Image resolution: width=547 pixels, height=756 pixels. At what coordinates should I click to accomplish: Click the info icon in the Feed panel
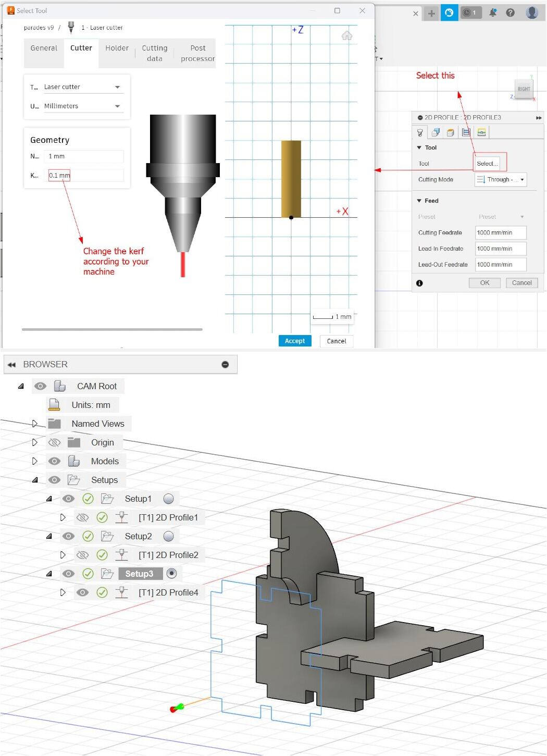(x=420, y=283)
